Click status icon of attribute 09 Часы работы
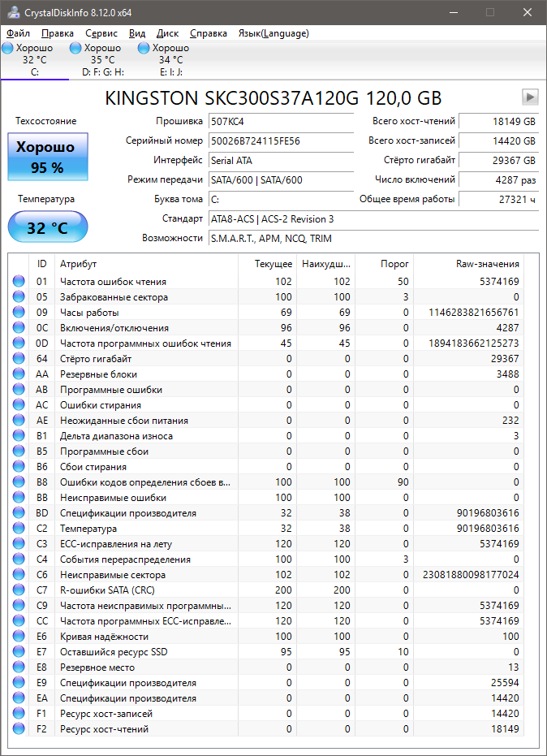The width and height of the screenshot is (547, 756). coord(19,313)
